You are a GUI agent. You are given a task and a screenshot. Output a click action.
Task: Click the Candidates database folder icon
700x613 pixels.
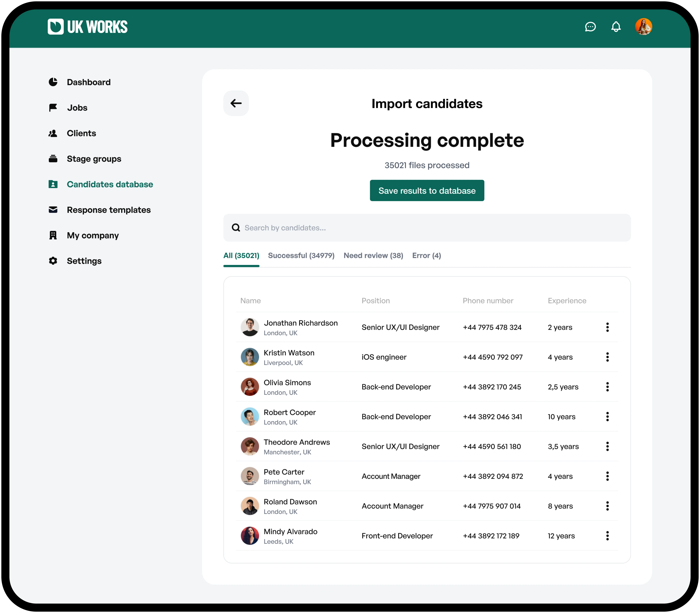(x=53, y=184)
